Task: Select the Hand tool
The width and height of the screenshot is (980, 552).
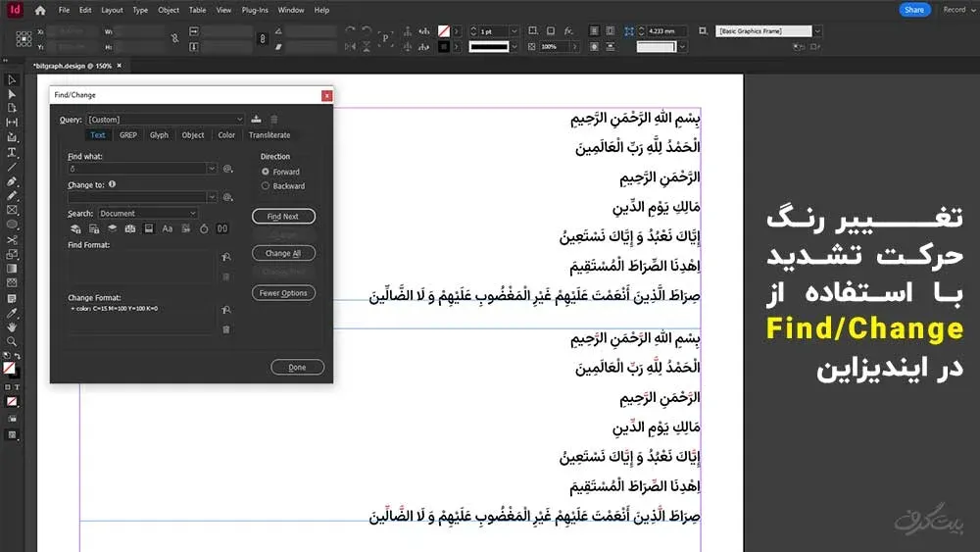Action: point(11,326)
